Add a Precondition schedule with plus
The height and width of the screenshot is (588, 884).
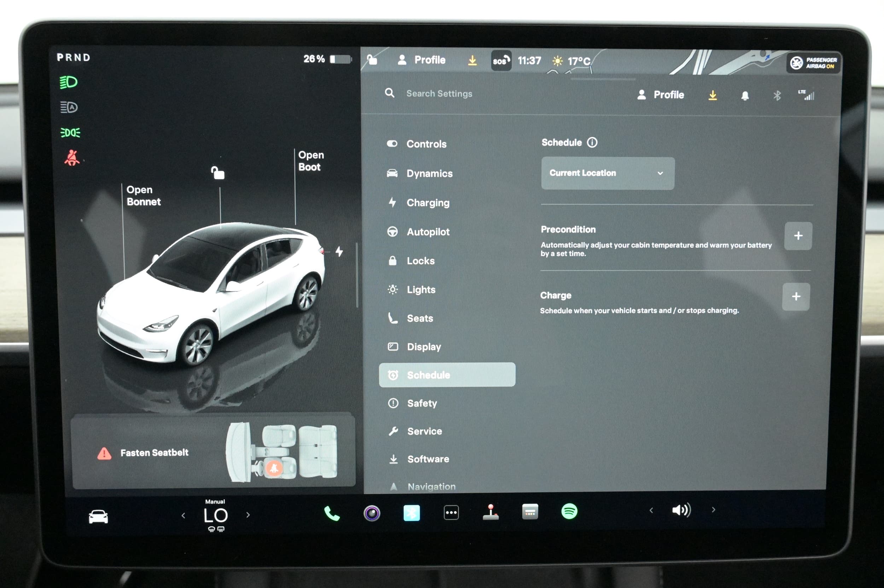798,236
